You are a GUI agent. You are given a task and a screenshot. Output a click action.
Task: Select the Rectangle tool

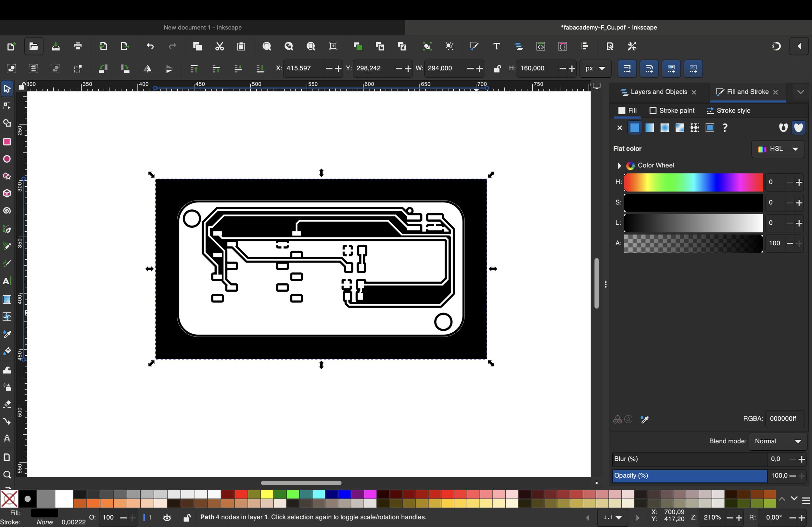pyautogui.click(x=7, y=142)
